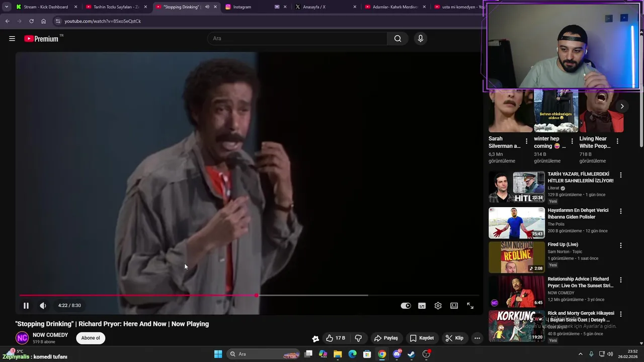This screenshot has height=362, width=644.
Task: View site information icon in address bar
Action: point(58,21)
